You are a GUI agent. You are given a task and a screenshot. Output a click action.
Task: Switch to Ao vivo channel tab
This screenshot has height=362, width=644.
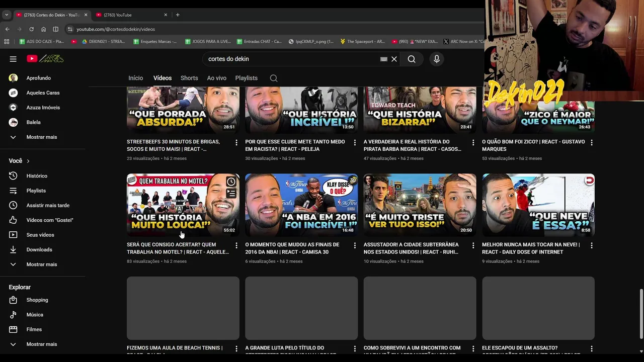click(x=217, y=78)
